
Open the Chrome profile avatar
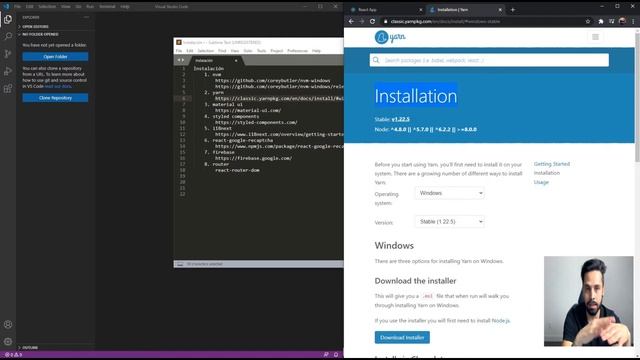click(x=622, y=21)
